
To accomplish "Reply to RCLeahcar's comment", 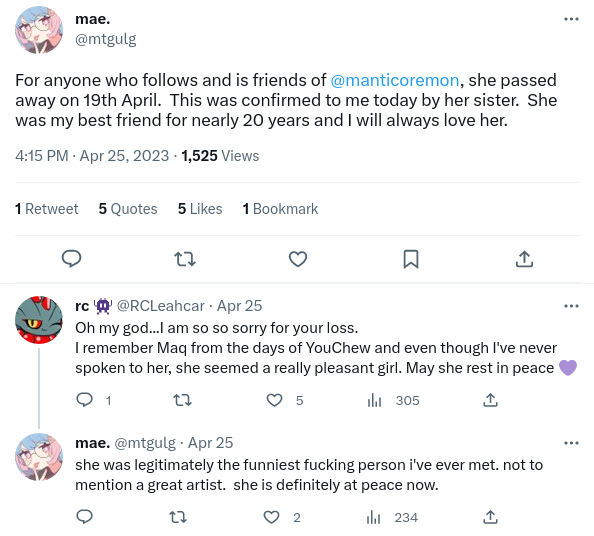I will (84, 400).
